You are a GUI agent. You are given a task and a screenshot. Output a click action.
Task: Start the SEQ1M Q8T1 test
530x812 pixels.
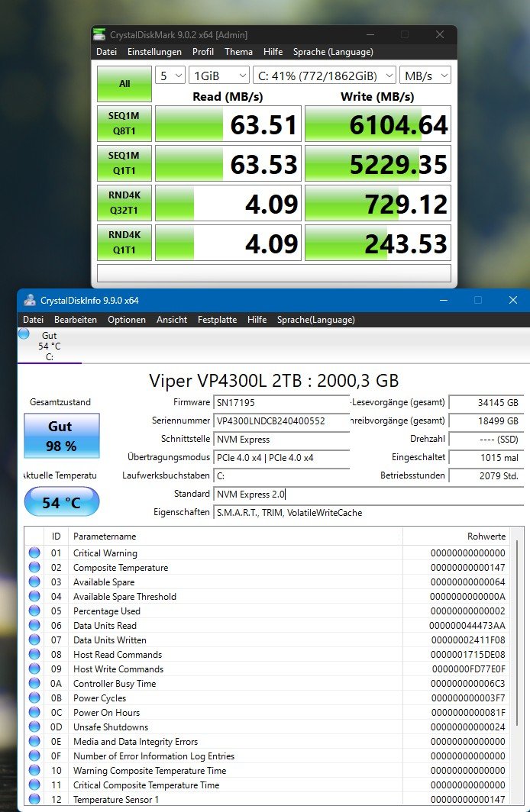tap(124, 124)
